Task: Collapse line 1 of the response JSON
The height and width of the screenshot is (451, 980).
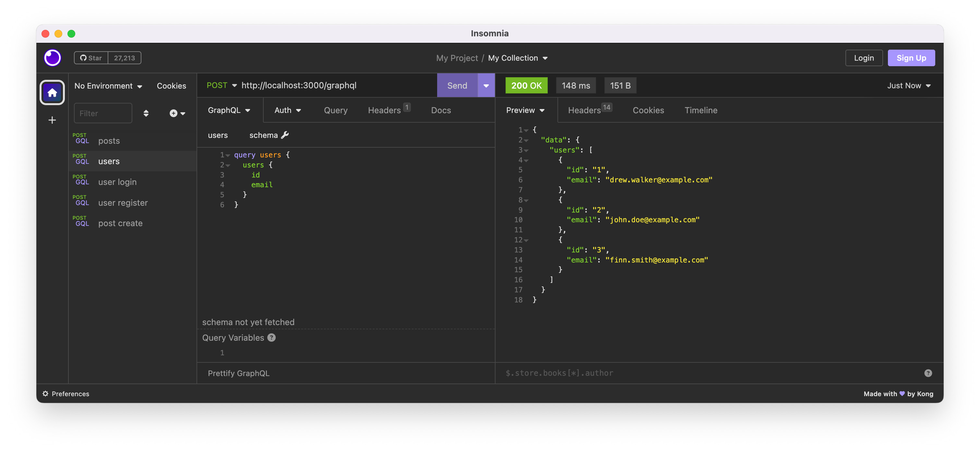Action: [526, 130]
